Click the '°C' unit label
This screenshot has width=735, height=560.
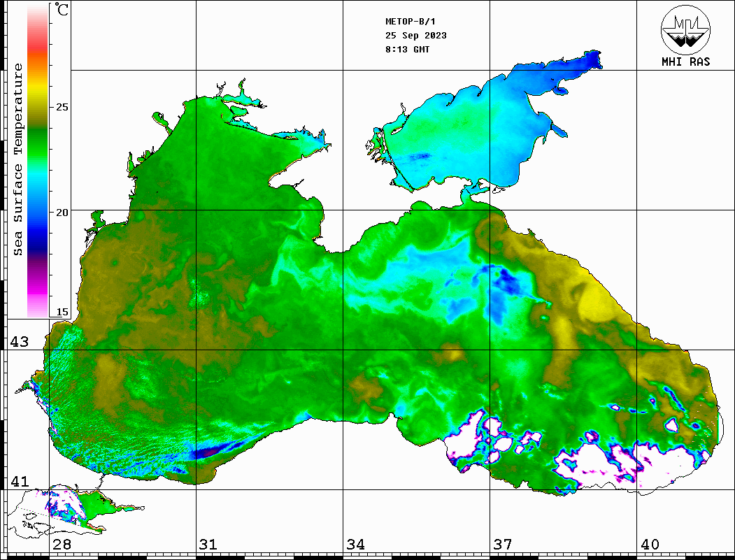(x=62, y=9)
